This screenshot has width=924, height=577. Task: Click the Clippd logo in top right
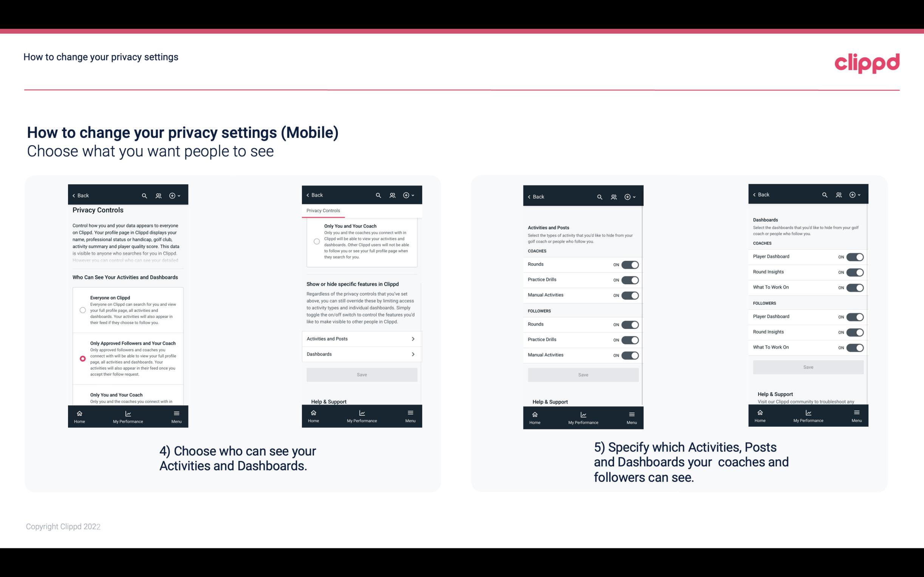coord(867,62)
